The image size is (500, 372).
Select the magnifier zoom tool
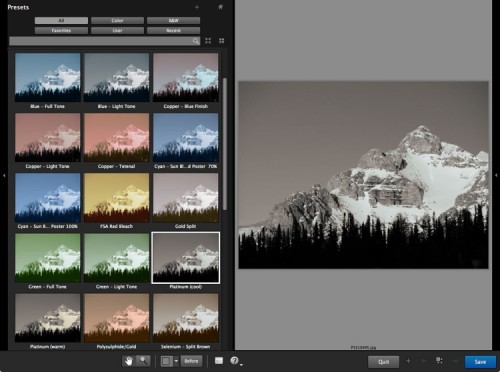[144, 361]
